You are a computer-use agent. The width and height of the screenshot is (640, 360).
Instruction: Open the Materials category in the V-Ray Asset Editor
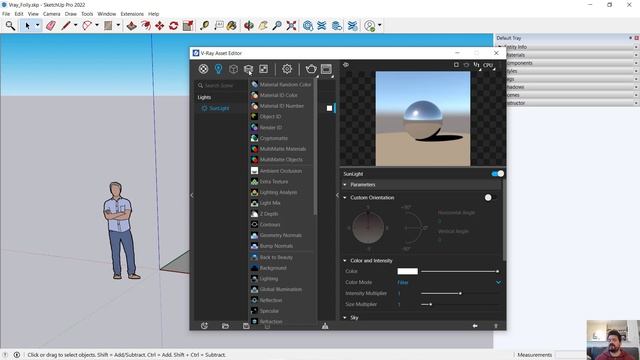coord(203,69)
